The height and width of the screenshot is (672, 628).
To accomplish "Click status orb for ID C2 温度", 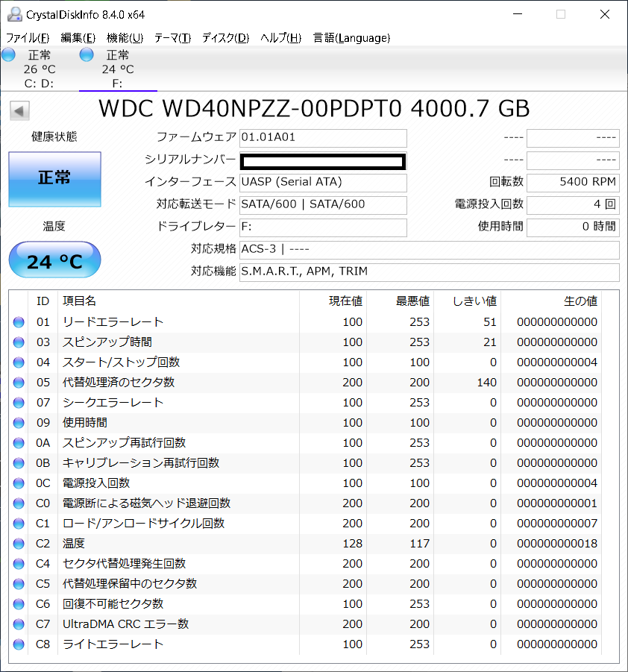I will [19, 544].
